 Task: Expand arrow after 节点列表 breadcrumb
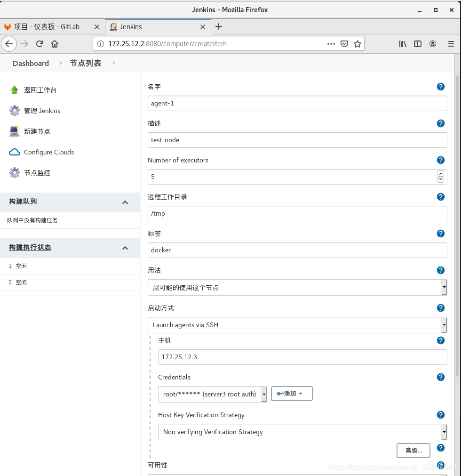click(x=113, y=63)
